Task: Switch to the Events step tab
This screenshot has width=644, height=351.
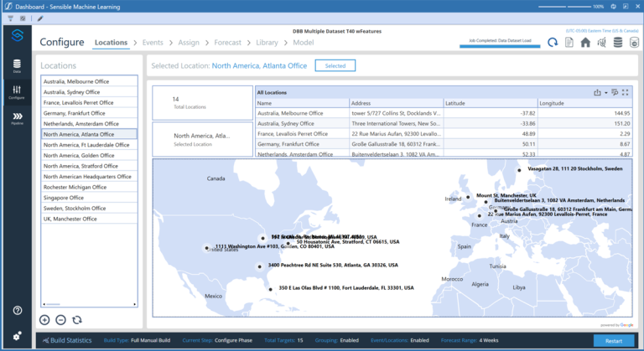Action: tap(153, 42)
